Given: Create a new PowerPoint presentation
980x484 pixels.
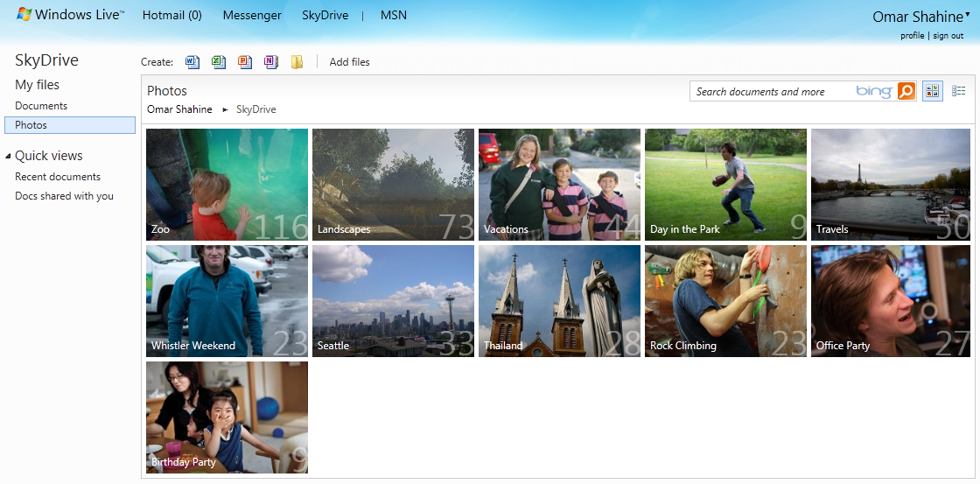Looking at the screenshot, I should [x=245, y=62].
